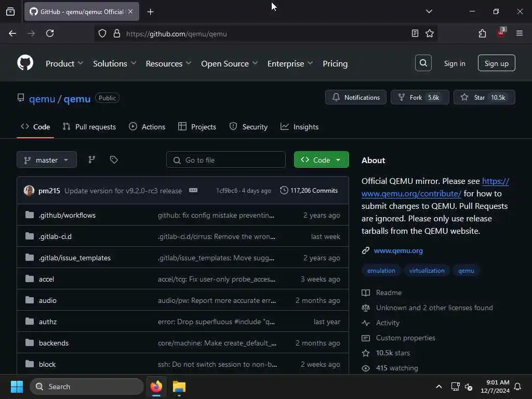Image resolution: width=532 pixels, height=399 pixels.
Task: Open the Windows notification bell
Action: coord(517,387)
